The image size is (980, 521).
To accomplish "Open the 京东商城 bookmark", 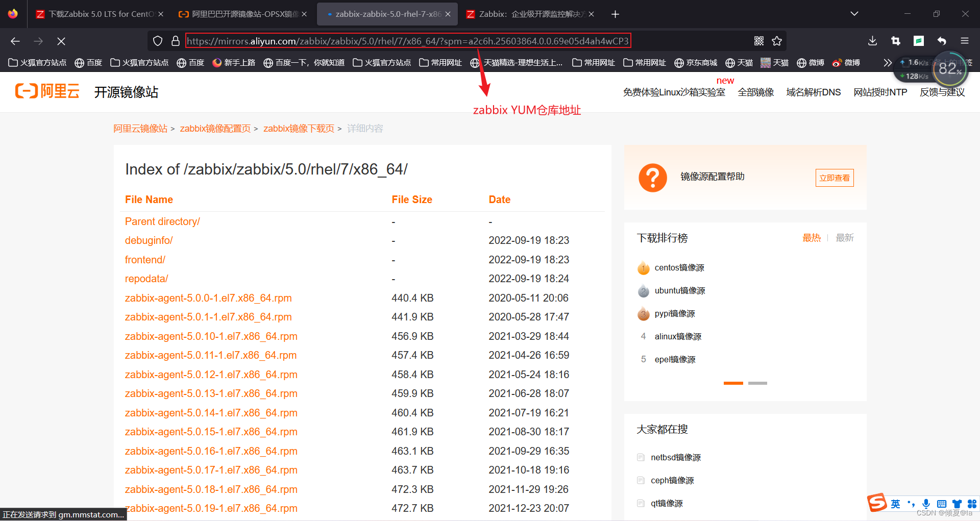I will point(696,63).
